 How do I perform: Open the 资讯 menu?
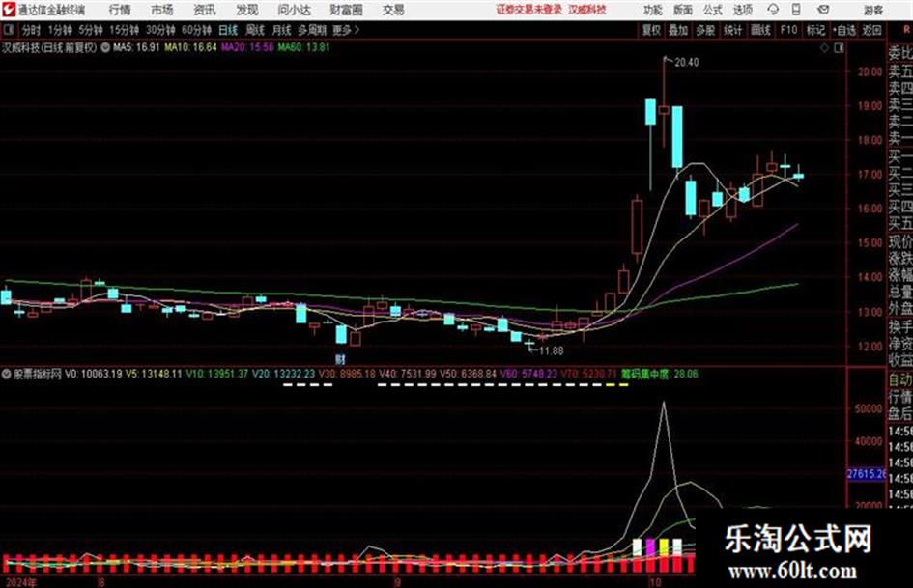point(205,10)
